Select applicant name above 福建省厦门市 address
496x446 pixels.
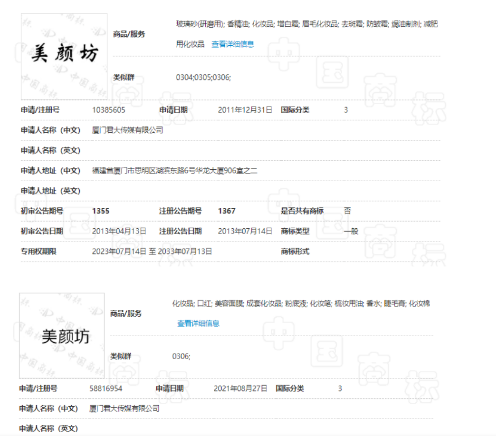(x=128, y=130)
